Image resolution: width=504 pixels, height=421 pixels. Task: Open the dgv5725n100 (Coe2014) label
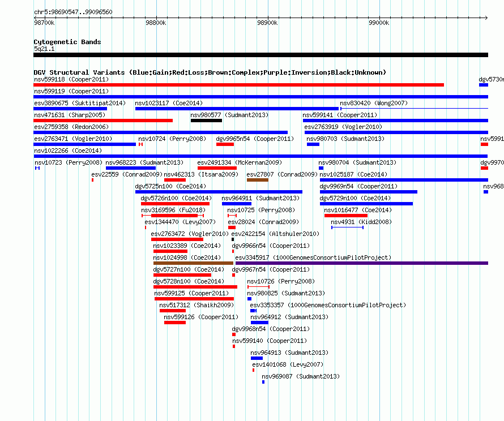(x=170, y=186)
